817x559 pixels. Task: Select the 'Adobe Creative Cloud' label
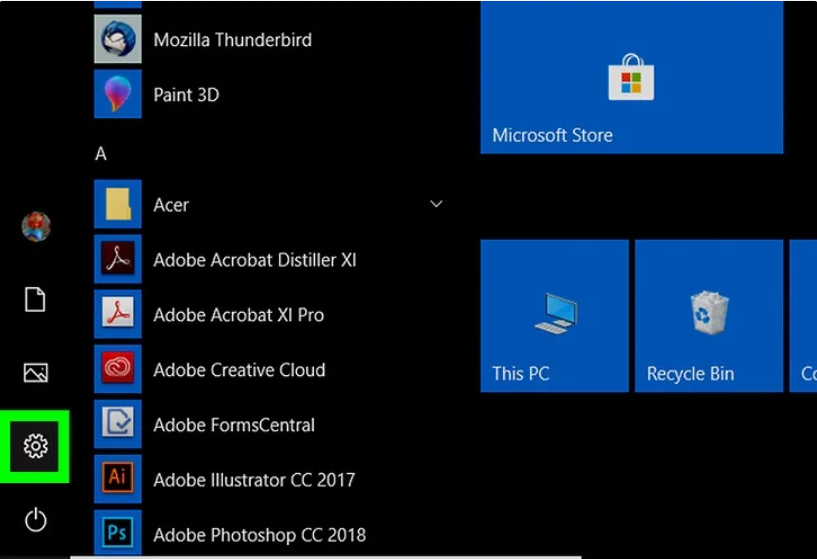coord(239,370)
